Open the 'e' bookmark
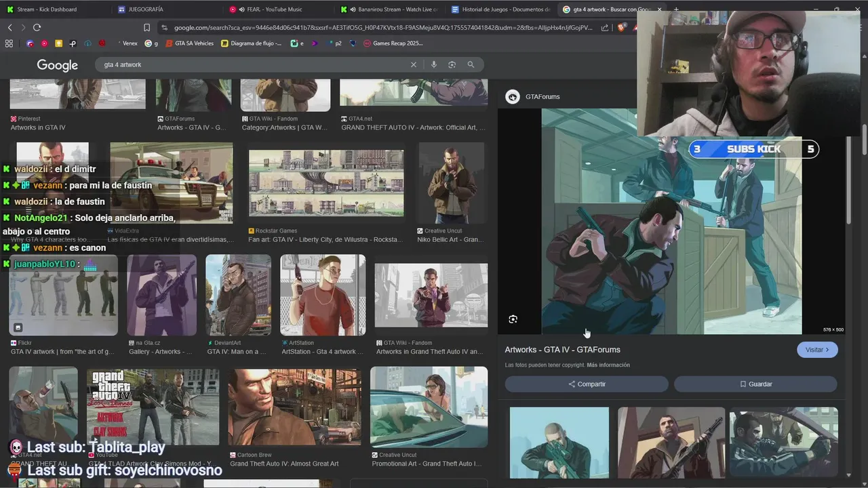 click(297, 43)
